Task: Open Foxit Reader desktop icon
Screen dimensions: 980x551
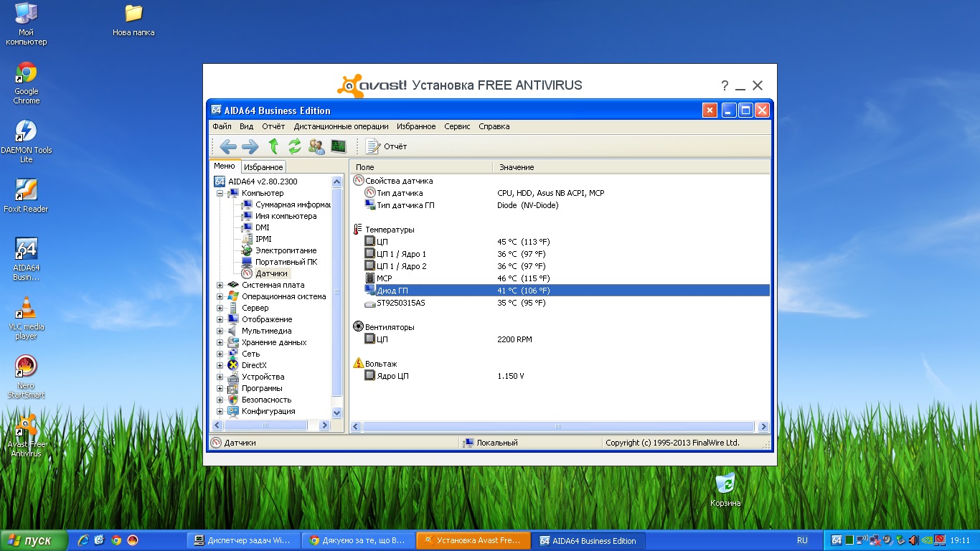Action: pyautogui.click(x=27, y=196)
